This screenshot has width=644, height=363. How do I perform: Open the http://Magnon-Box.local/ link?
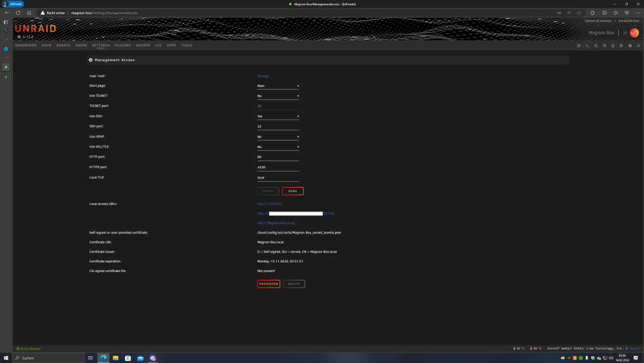point(276,223)
